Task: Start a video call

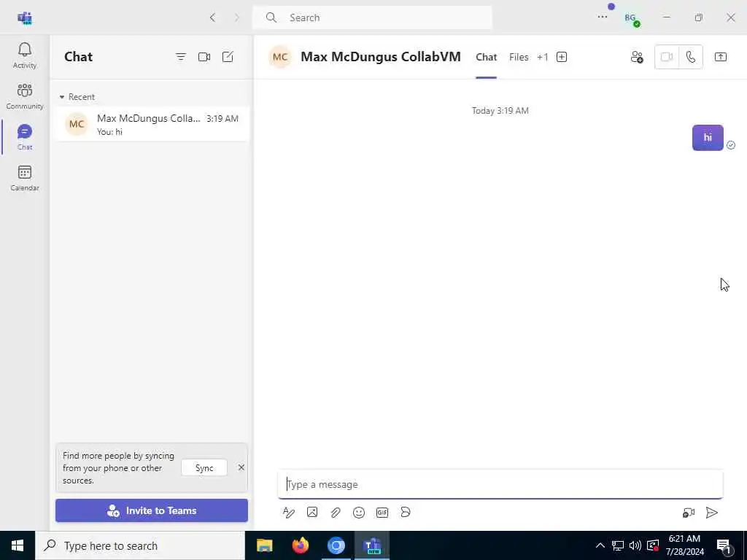Action: [x=667, y=57]
